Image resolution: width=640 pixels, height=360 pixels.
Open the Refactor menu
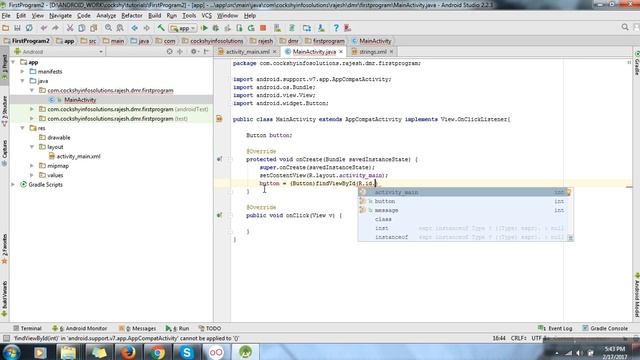pyautogui.click(x=132, y=16)
